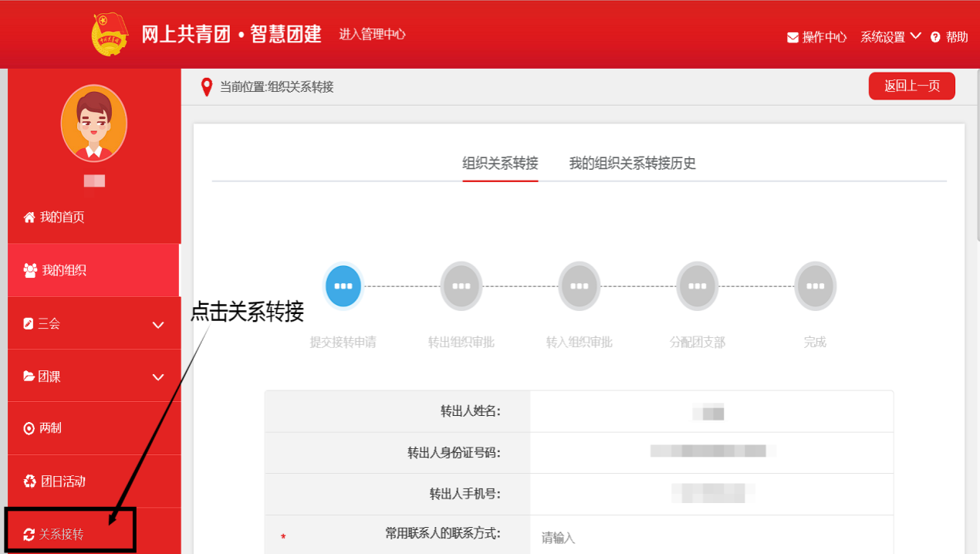The image size is (980, 554).
Task: Click the 常用联系人的联系方式 input field
Action: pos(710,537)
